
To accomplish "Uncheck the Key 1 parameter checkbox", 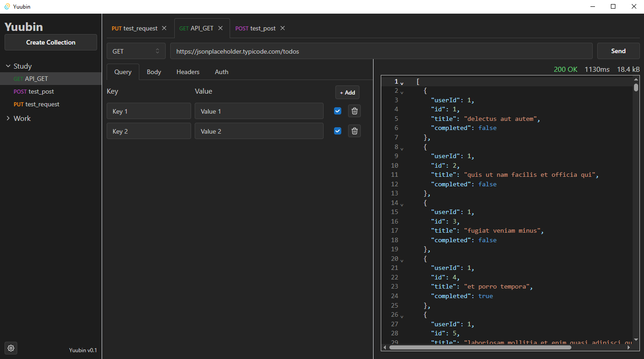I will (337, 111).
